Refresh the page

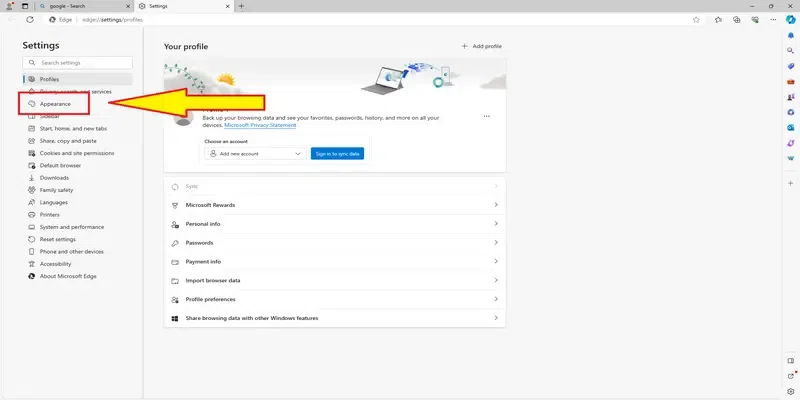[x=30, y=19]
